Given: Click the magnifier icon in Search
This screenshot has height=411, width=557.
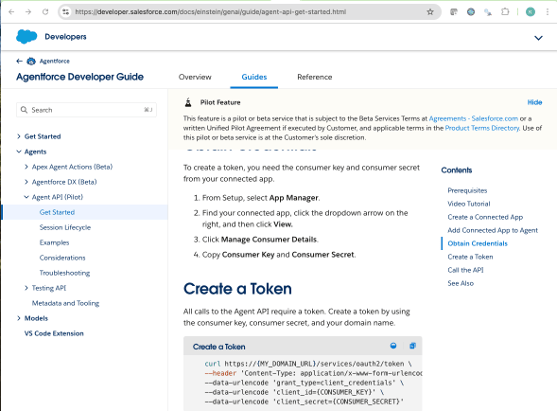Looking at the screenshot, I should click(24, 110).
